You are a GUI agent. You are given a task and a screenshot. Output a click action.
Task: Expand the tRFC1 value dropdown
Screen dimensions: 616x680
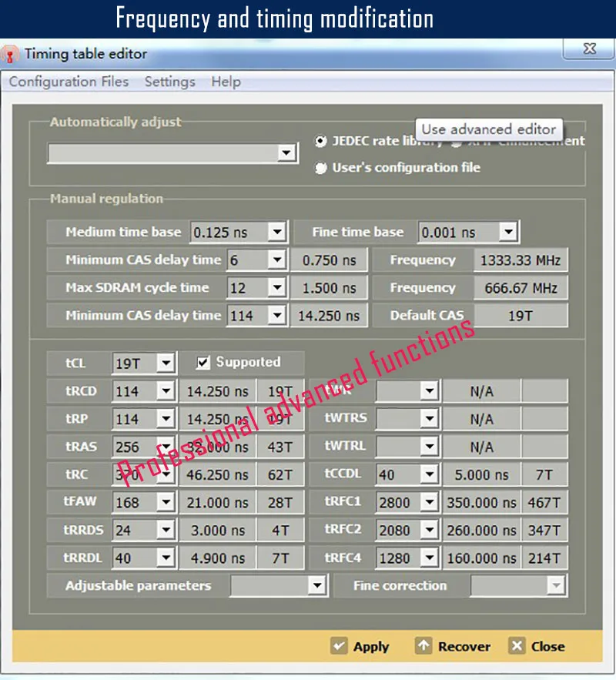429,503
